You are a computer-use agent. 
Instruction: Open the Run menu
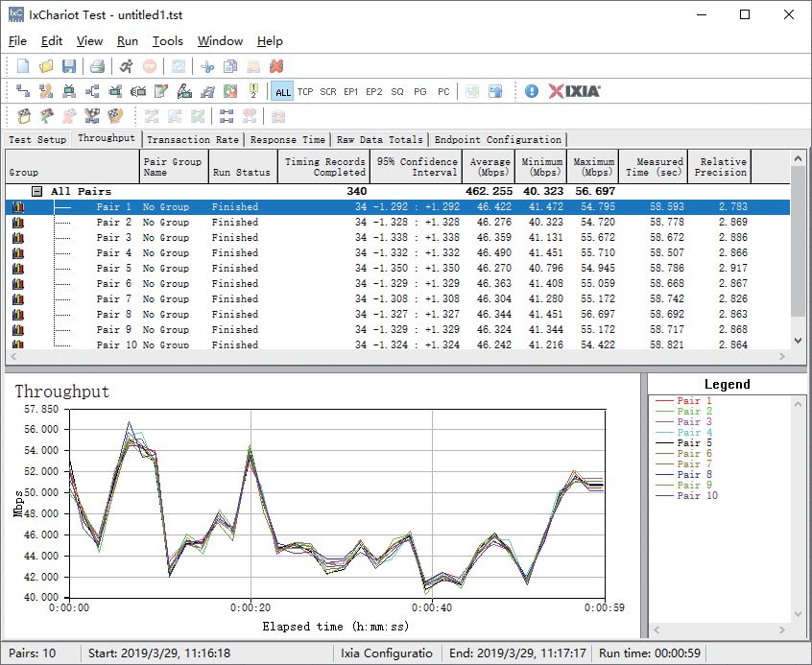128,41
